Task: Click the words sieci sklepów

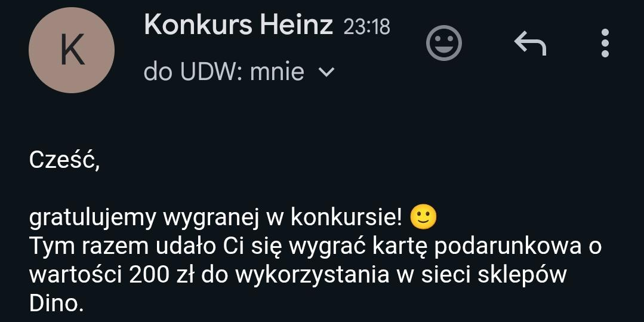Action: pos(494,275)
